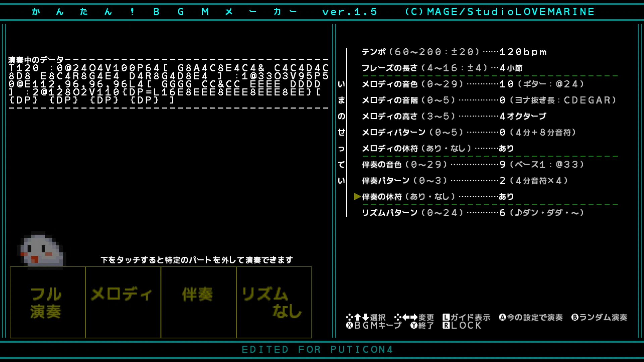
Task: Click the up-down arrows 選択 hint
Action: click(366, 317)
